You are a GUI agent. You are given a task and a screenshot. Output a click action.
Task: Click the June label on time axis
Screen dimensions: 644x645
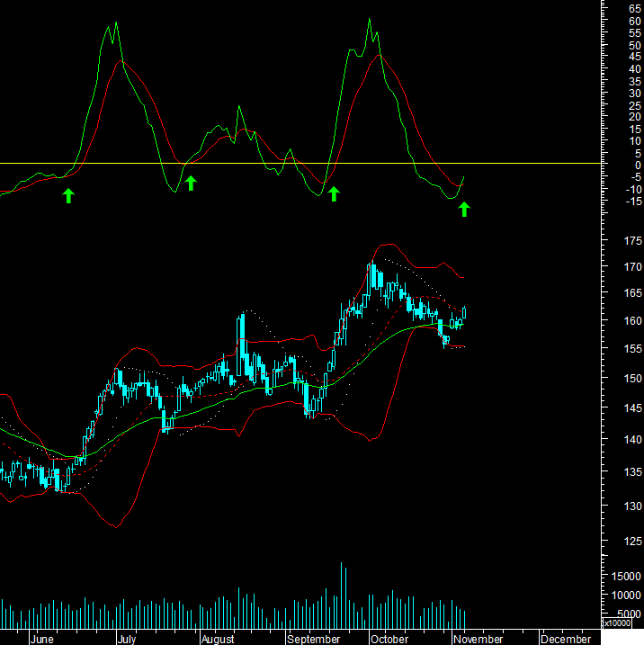point(42,640)
